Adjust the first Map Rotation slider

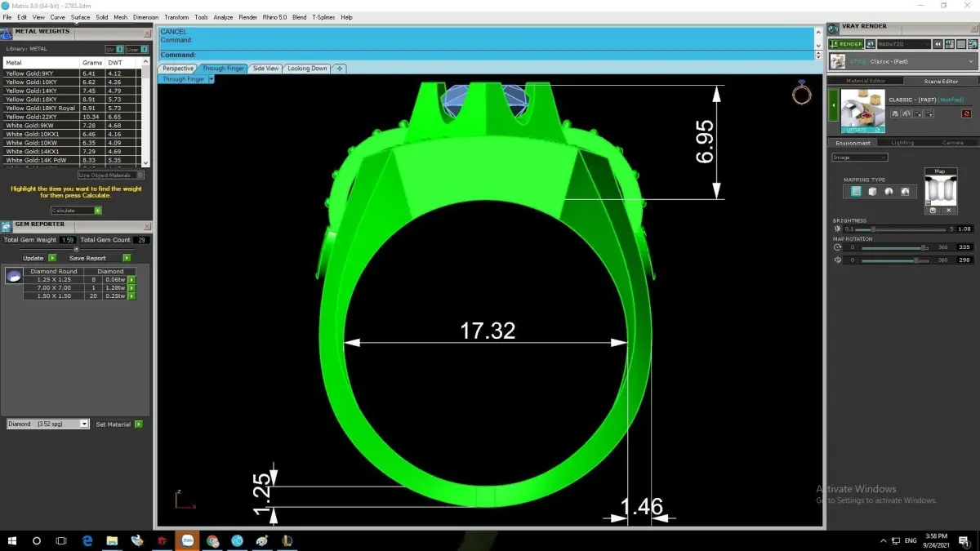click(x=897, y=247)
